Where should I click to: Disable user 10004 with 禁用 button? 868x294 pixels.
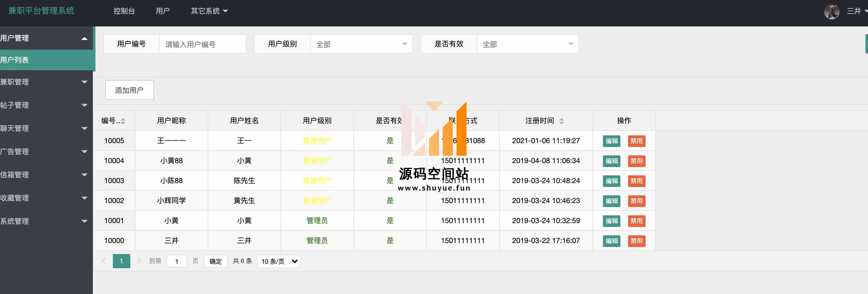click(636, 161)
